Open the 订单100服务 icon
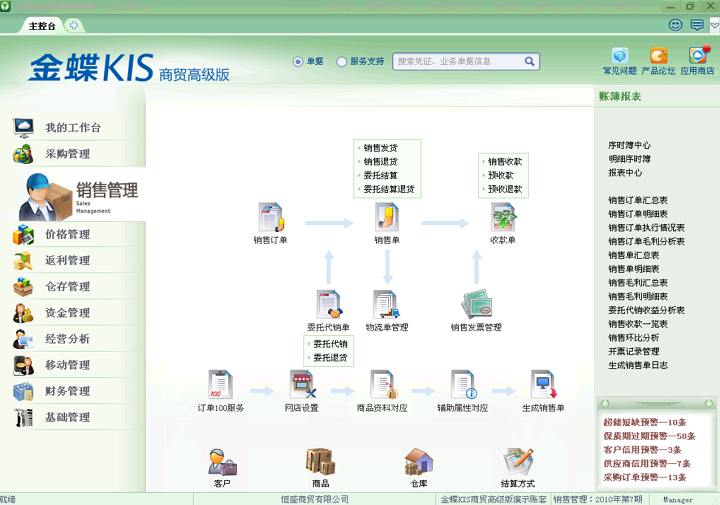The width and height of the screenshot is (720, 505). pyautogui.click(x=220, y=385)
